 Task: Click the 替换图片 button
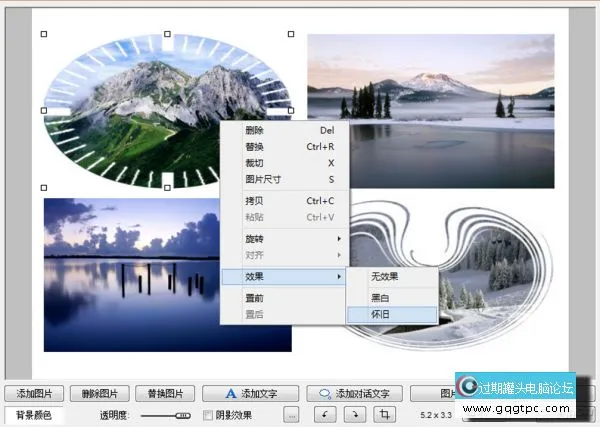pos(166,393)
